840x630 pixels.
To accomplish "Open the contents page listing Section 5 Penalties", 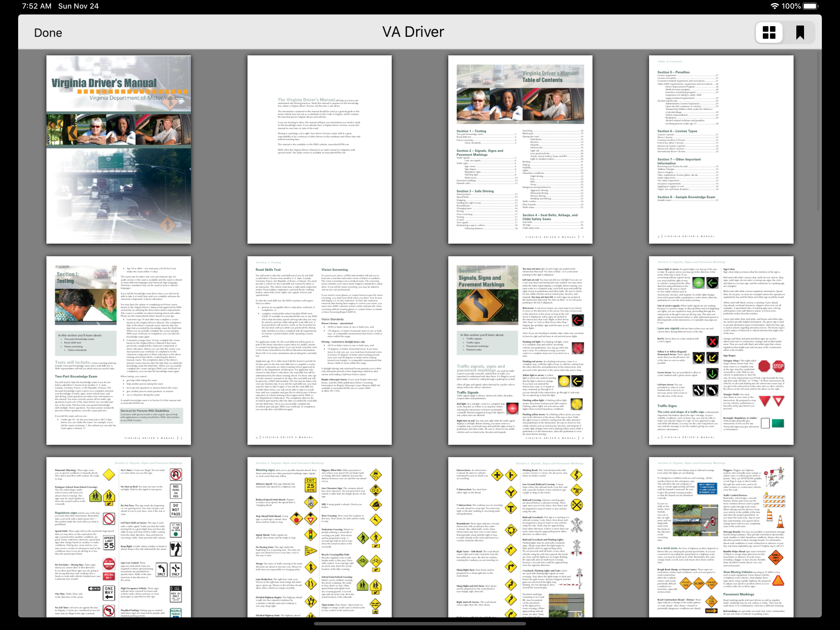I will [721, 149].
